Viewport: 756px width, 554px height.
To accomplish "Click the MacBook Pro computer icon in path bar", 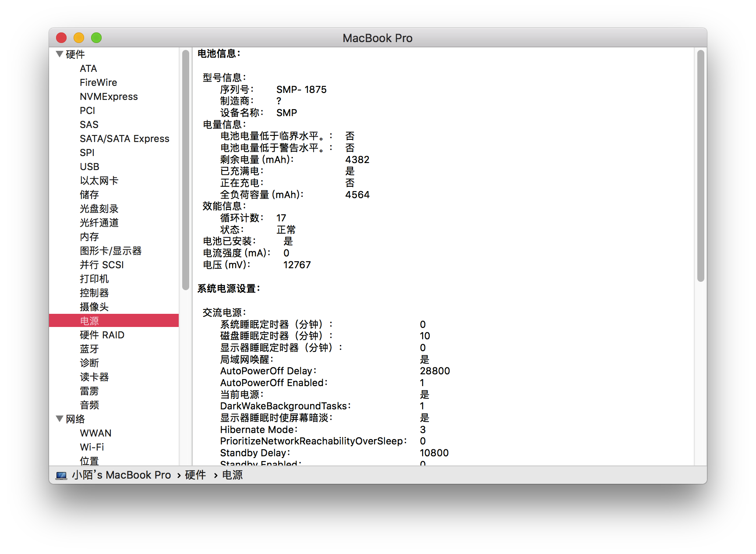I will coord(61,476).
